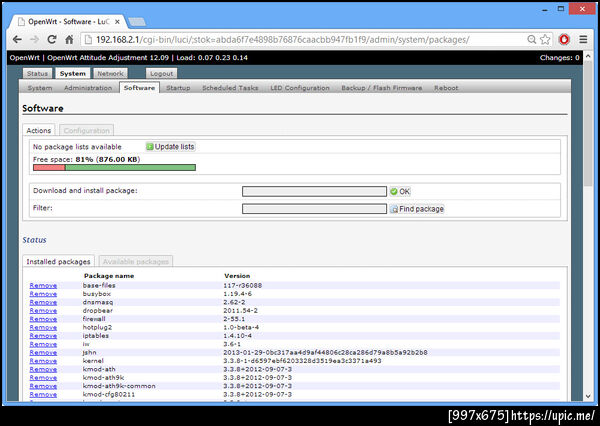This screenshot has height=426, width=600.
Task: Open the red Opera-style extension icon
Action: (564, 39)
